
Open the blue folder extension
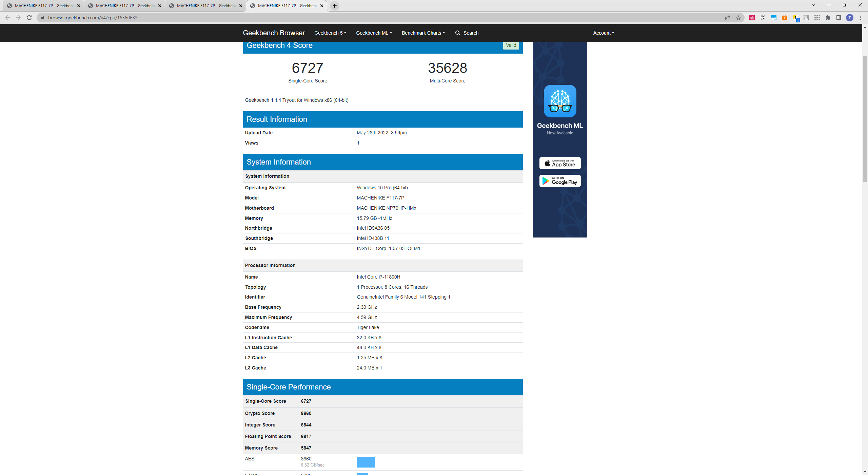pos(774,18)
